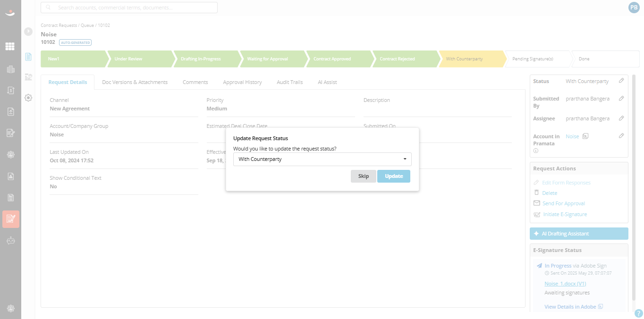Open settings gear in secondary sidebar
Screen dimensions: 644x319
28,98
